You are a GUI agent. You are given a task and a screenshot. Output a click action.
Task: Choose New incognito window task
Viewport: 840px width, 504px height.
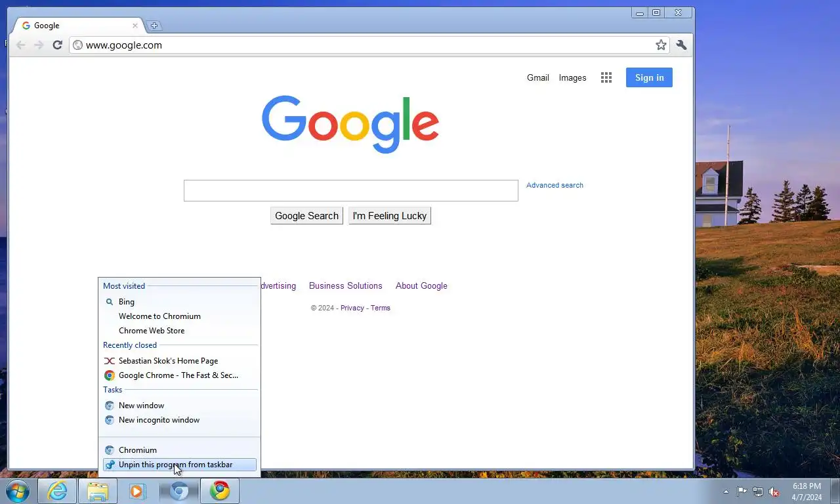180,420
